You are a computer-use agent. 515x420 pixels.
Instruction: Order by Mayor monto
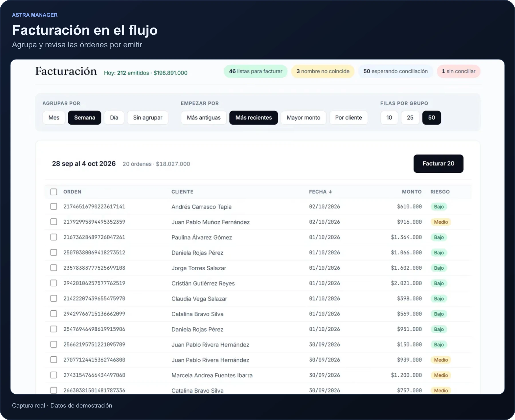(x=304, y=118)
